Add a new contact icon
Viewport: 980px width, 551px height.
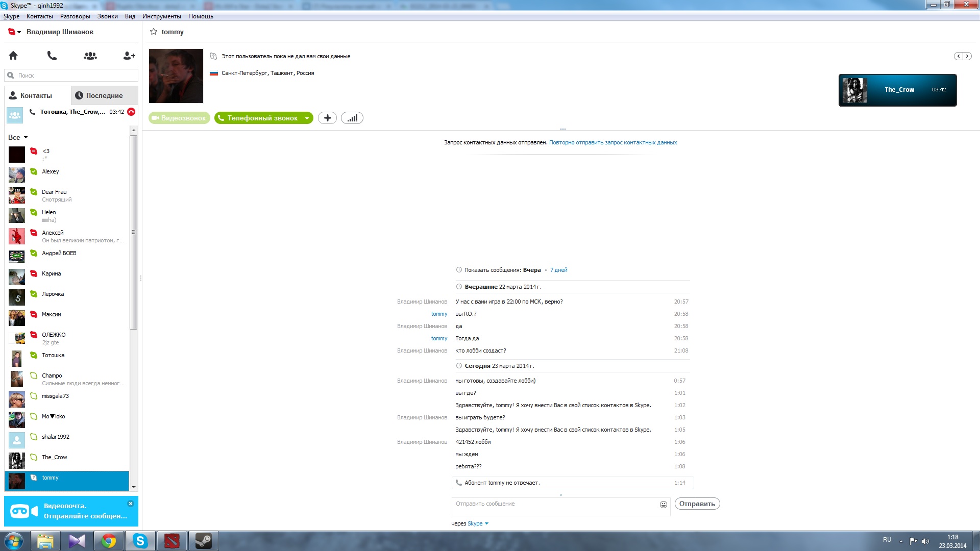click(129, 56)
